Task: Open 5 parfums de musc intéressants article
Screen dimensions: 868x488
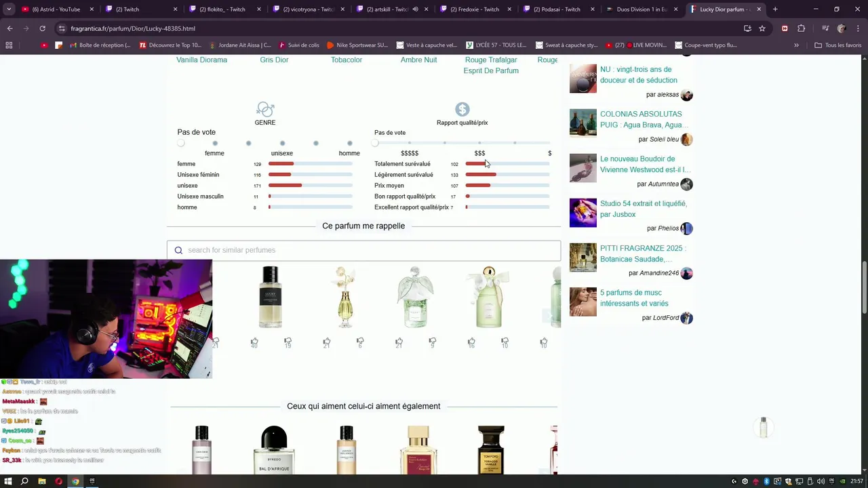Action: (x=634, y=298)
